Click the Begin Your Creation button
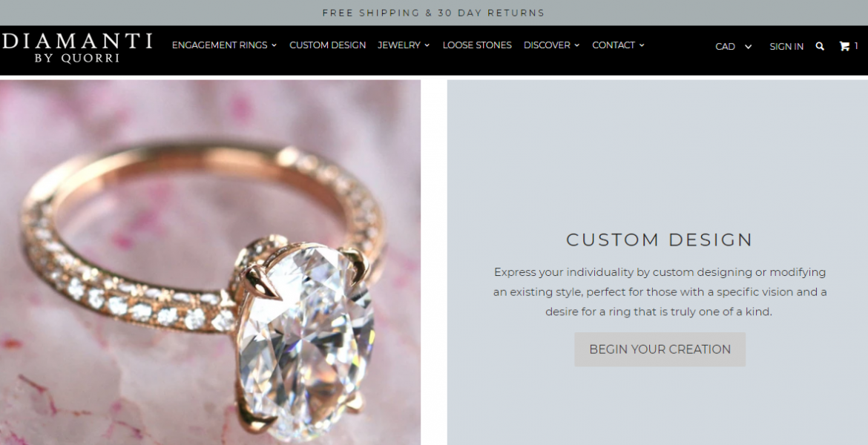 point(660,349)
